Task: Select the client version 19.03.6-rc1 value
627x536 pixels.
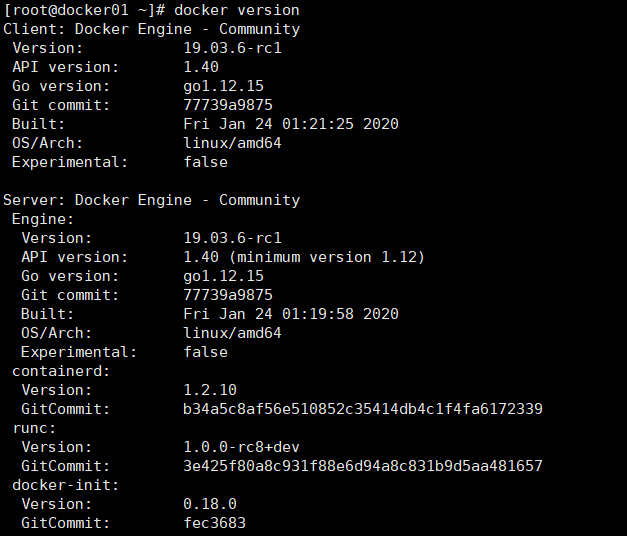Action: click(232, 48)
